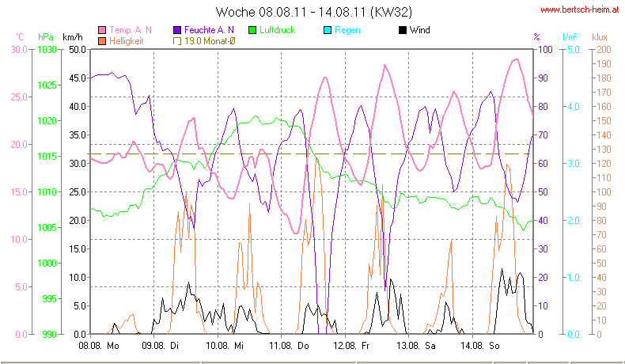The width and height of the screenshot is (625, 364).
Task: Click the 11.08. Do date label
Action: 289,346
